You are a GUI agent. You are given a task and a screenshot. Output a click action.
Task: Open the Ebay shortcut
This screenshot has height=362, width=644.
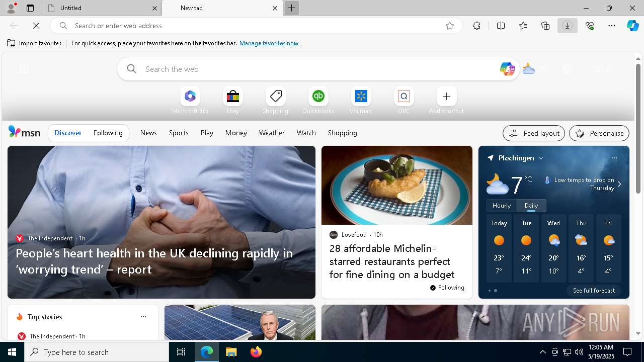(233, 101)
